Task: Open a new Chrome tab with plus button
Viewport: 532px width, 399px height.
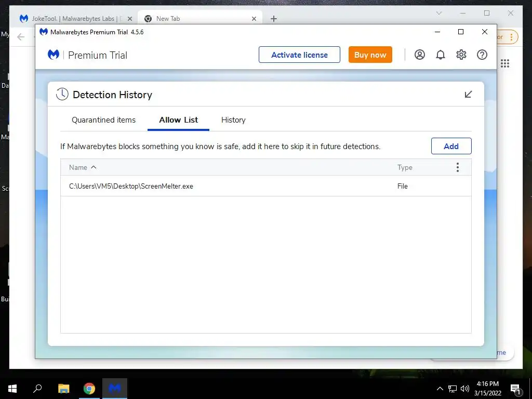Action: coord(274,19)
